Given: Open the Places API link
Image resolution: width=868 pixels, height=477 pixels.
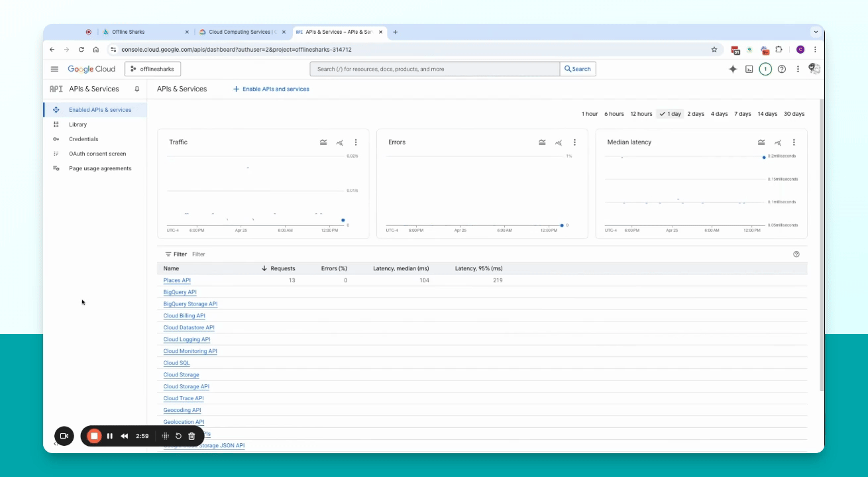Looking at the screenshot, I should 177,281.
